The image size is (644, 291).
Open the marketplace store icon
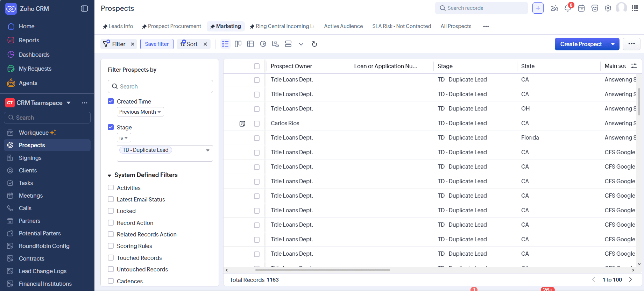pos(595,8)
